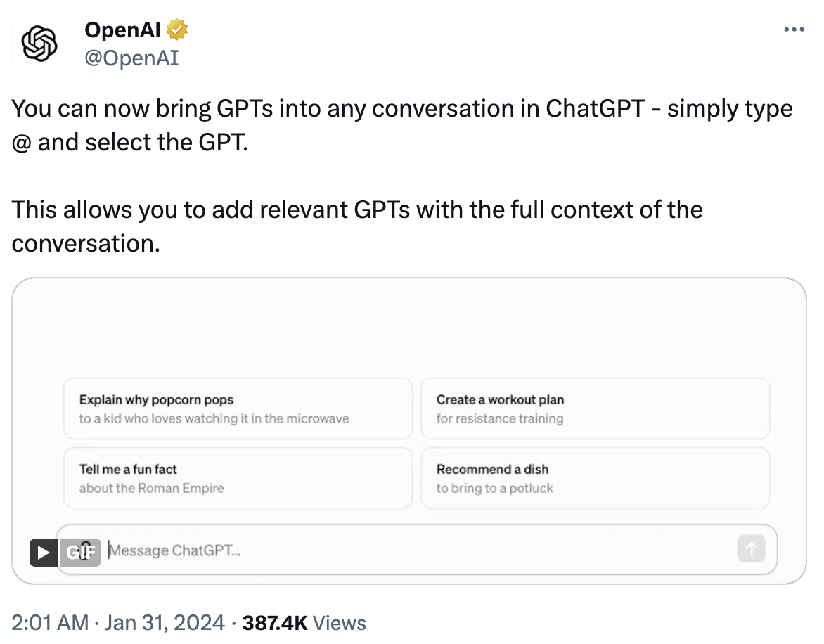Image resolution: width=824 pixels, height=644 pixels.
Task: Open the Jan 31, 2024 date link
Action: point(164,623)
